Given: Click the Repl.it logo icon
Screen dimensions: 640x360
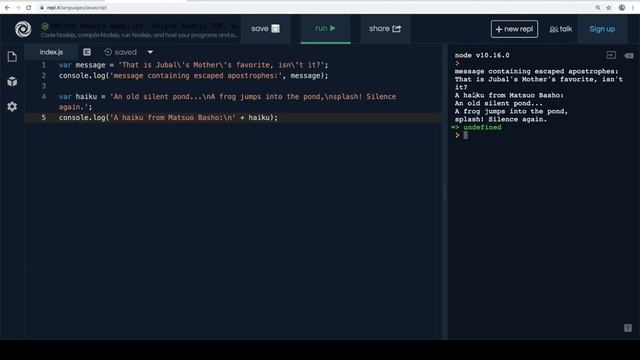Looking at the screenshot, I should tap(23, 29).
